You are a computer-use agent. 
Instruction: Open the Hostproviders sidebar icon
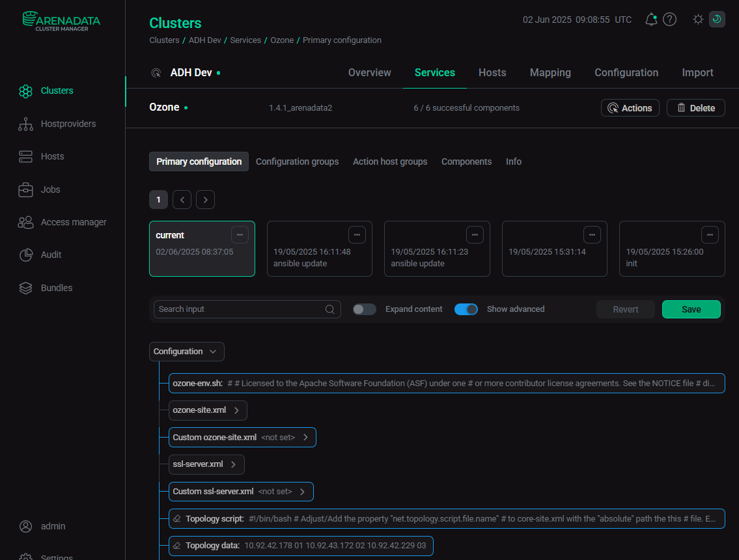(25, 124)
